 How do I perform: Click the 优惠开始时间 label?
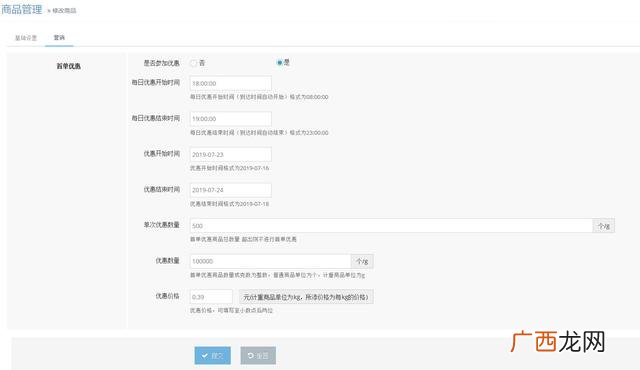[162, 153]
